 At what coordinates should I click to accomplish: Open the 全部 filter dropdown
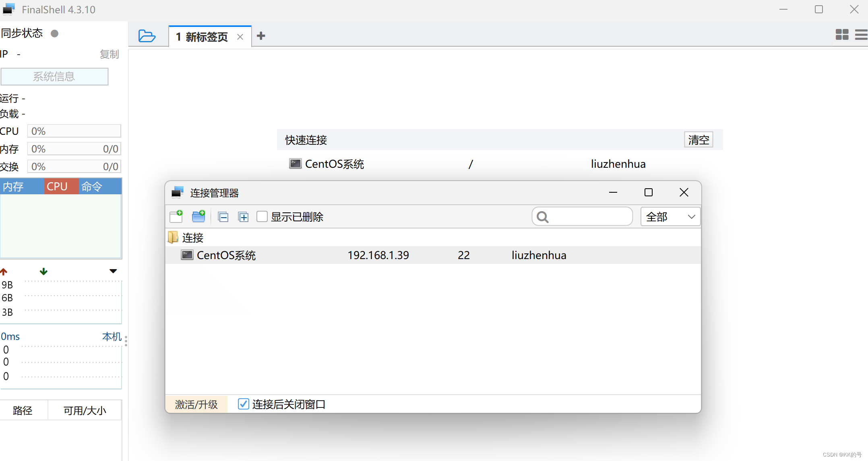click(670, 217)
